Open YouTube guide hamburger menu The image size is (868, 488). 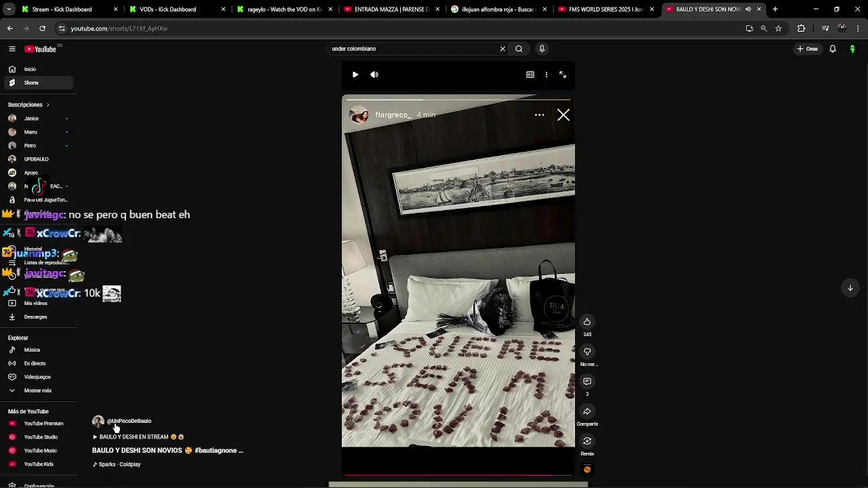12,49
